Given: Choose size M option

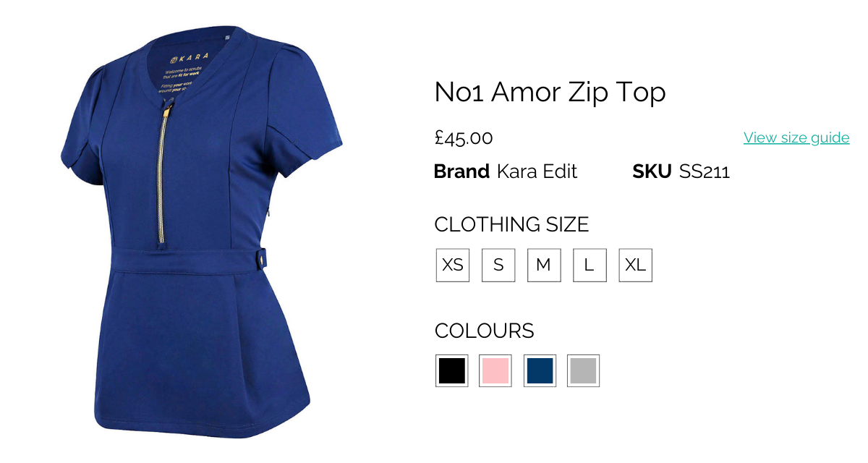Looking at the screenshot, I should pyautogui.click(x=544, y=265).
